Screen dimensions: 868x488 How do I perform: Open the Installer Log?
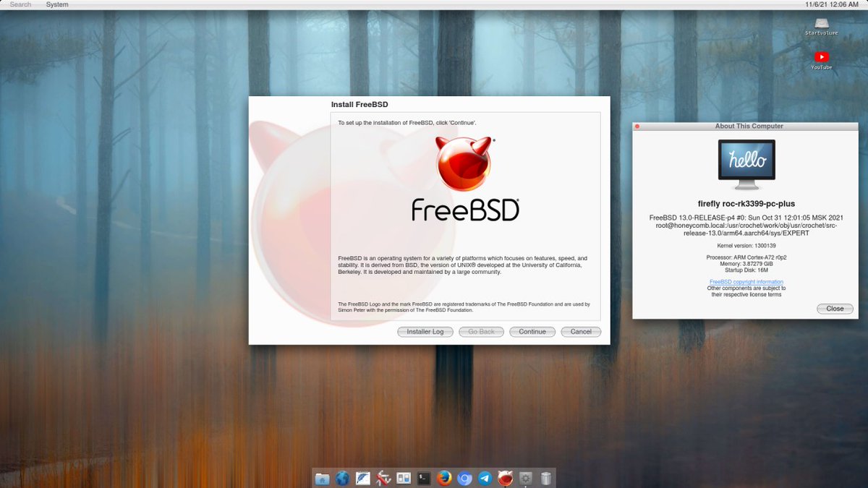(425, 332)
